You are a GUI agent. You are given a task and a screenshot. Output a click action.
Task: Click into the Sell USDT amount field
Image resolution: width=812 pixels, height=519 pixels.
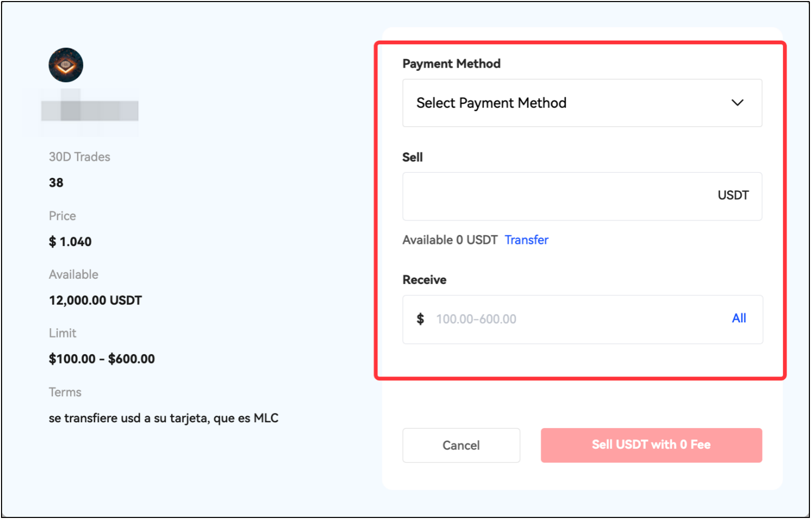[x=556, y=196]
